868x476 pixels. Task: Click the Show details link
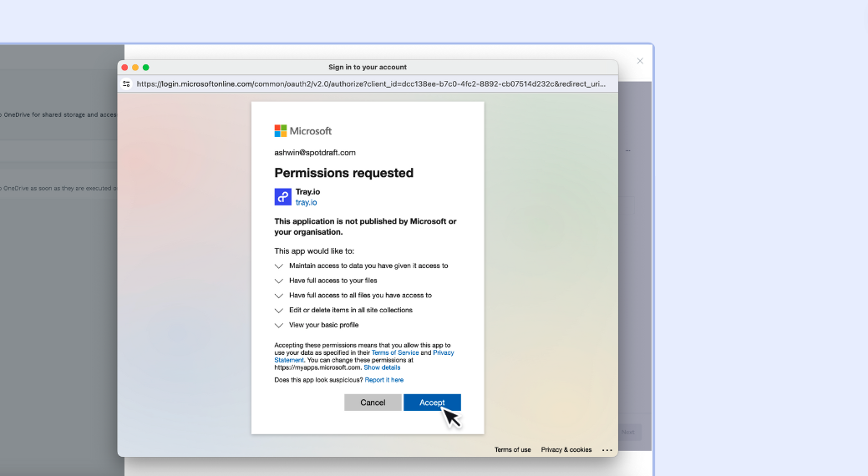pos(382,367)
